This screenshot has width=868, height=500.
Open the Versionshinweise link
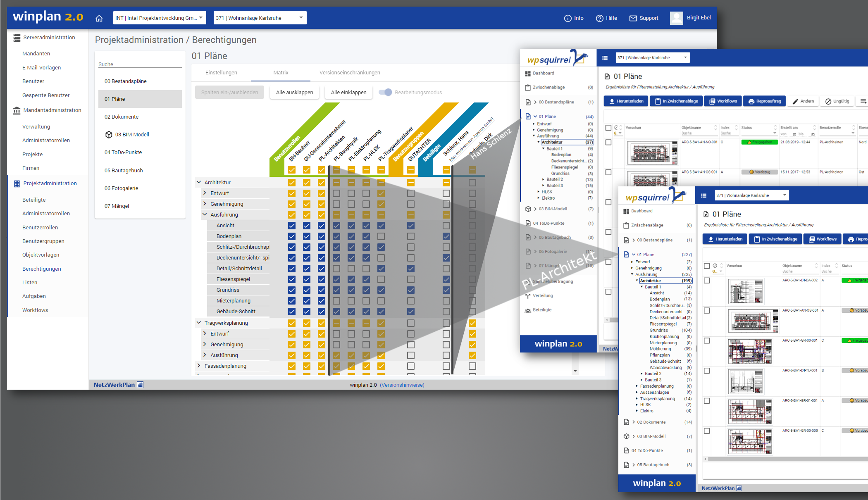coord(402,385)
